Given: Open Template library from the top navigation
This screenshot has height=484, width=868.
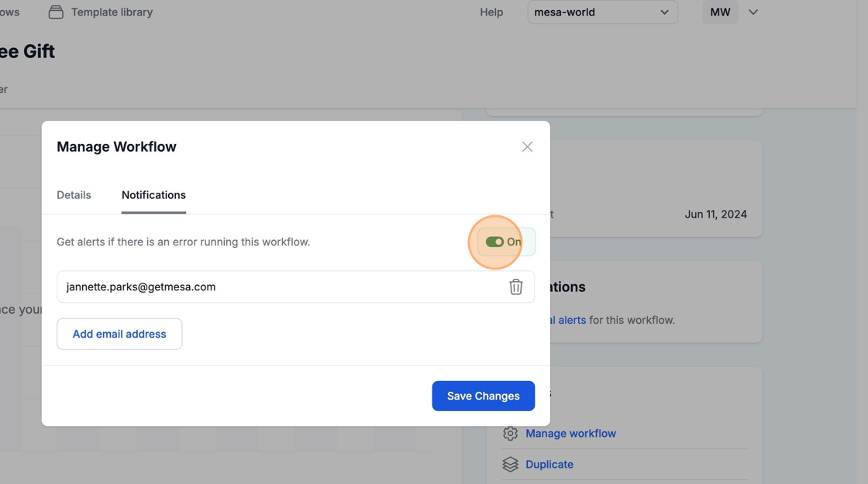Looking at the screenshot, I should click(x=112, y=12).
